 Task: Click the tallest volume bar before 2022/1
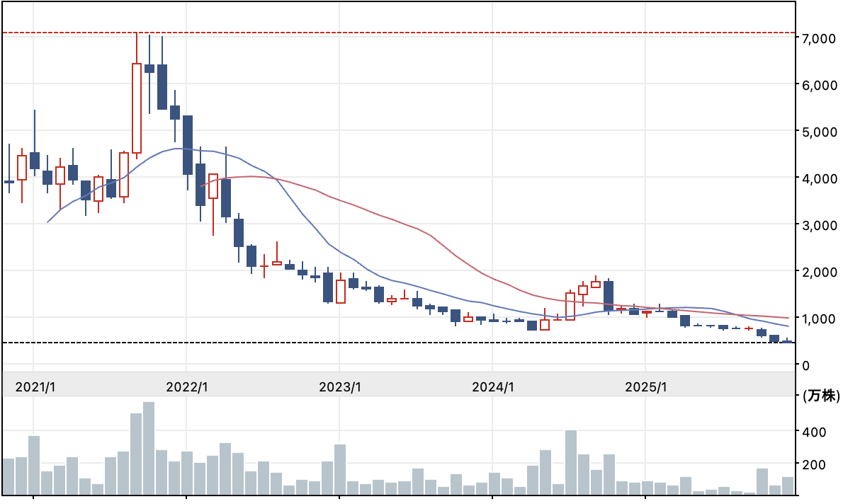(x=149, y=448)
